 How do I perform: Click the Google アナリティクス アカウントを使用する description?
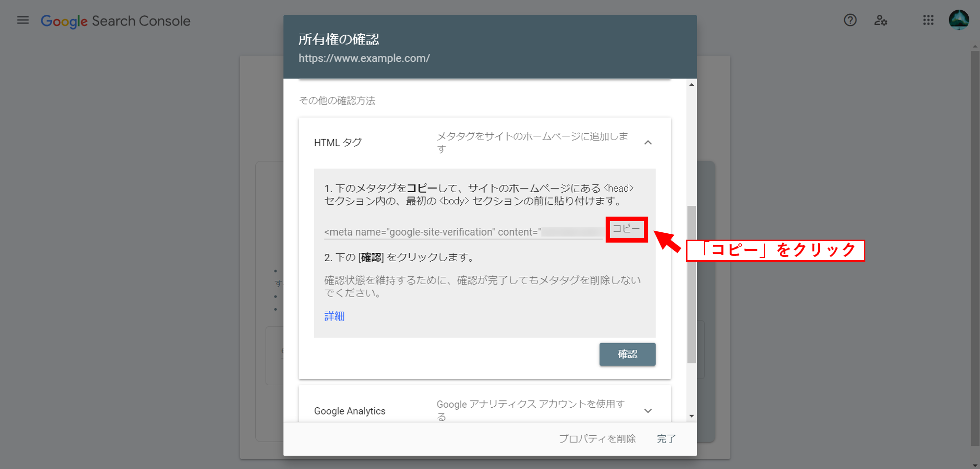[531, 410]
